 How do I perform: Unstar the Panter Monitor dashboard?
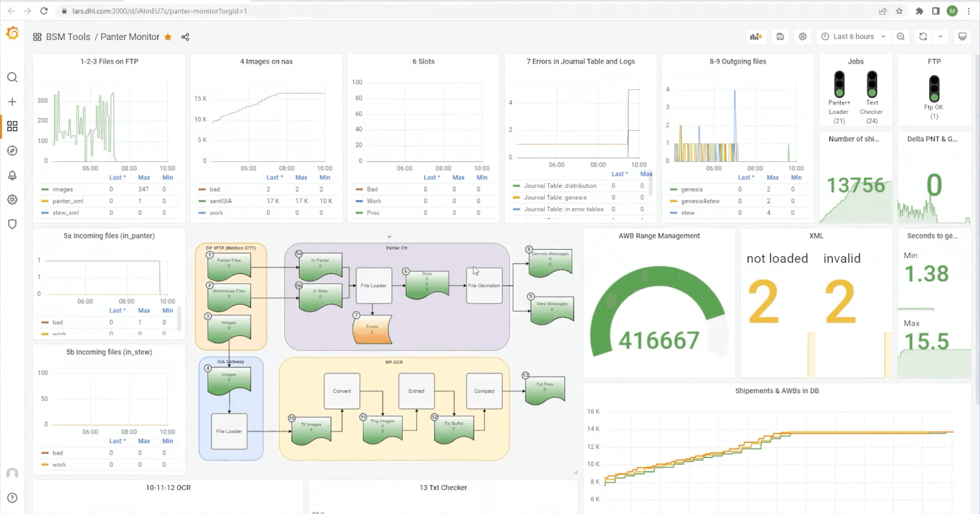click(x=168, y=37)
